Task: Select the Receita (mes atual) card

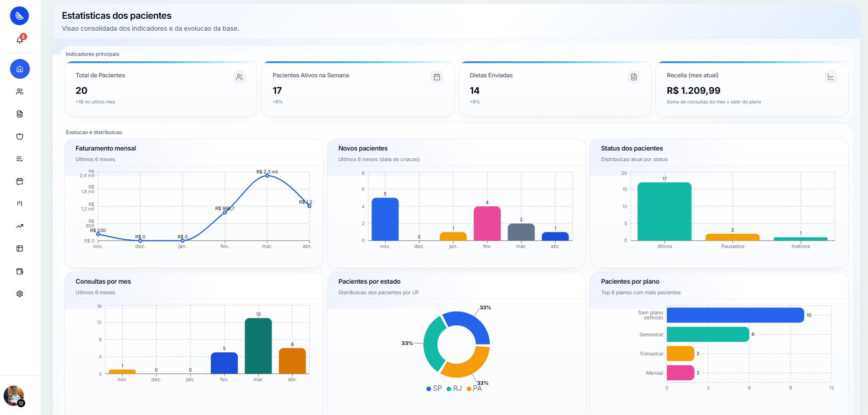Action: click(752, 89)
